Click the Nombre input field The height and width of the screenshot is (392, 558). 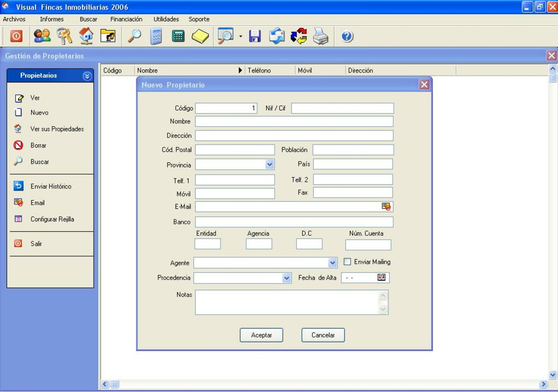point(294,122)
